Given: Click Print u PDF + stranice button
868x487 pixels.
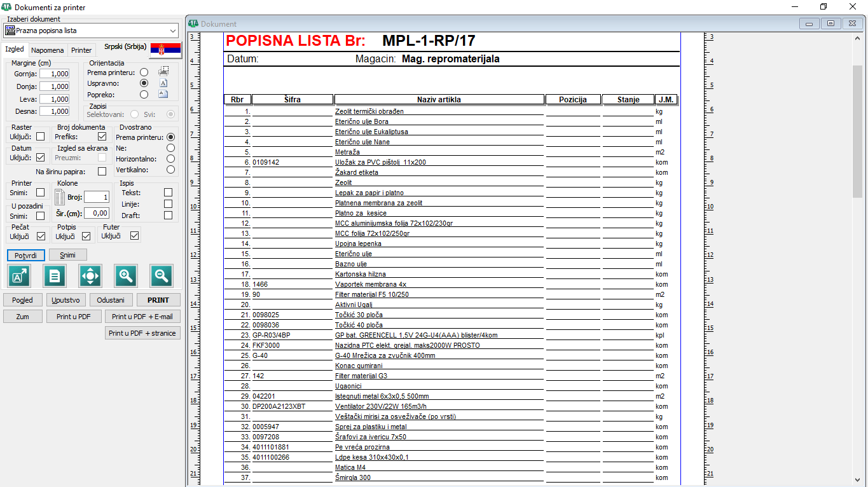Looking at the screenshot, I should click(x=142, y=333).
